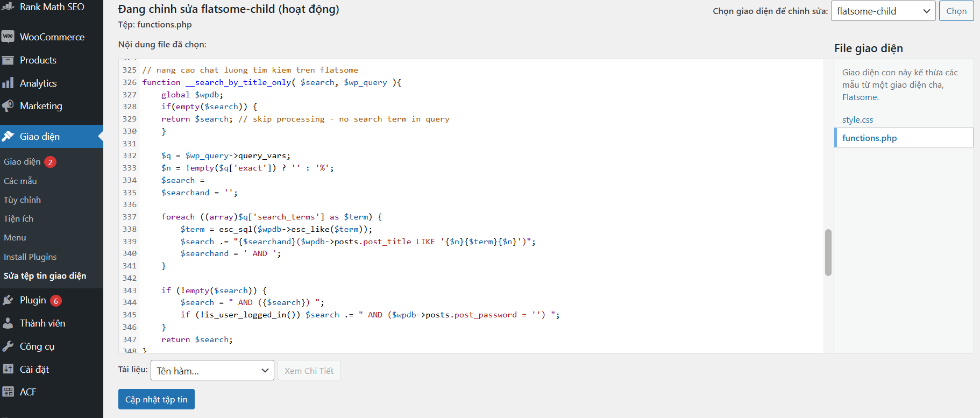Open the Plugin menu label
The height and width of the screenshot is (418, 980).
tap(33, 300)
